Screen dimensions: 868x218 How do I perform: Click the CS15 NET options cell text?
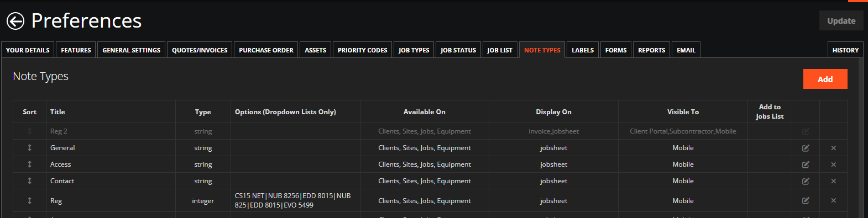click(293, 200)
